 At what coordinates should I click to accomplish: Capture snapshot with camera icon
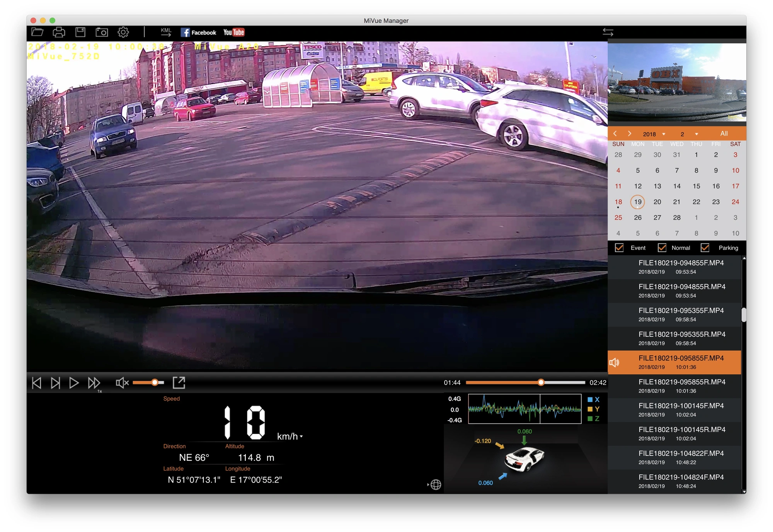coord(102,32)
